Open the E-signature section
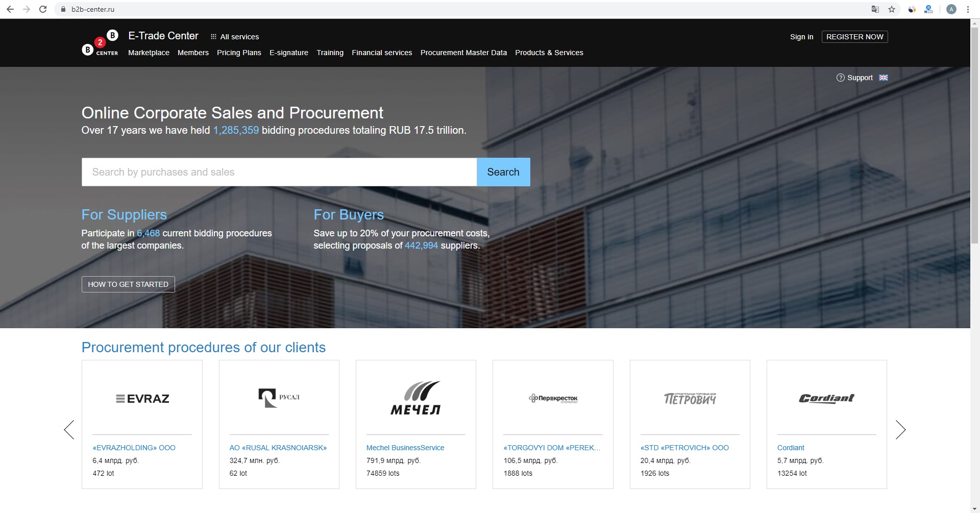This screenshot has width=980, height=513. coord(289,53)
